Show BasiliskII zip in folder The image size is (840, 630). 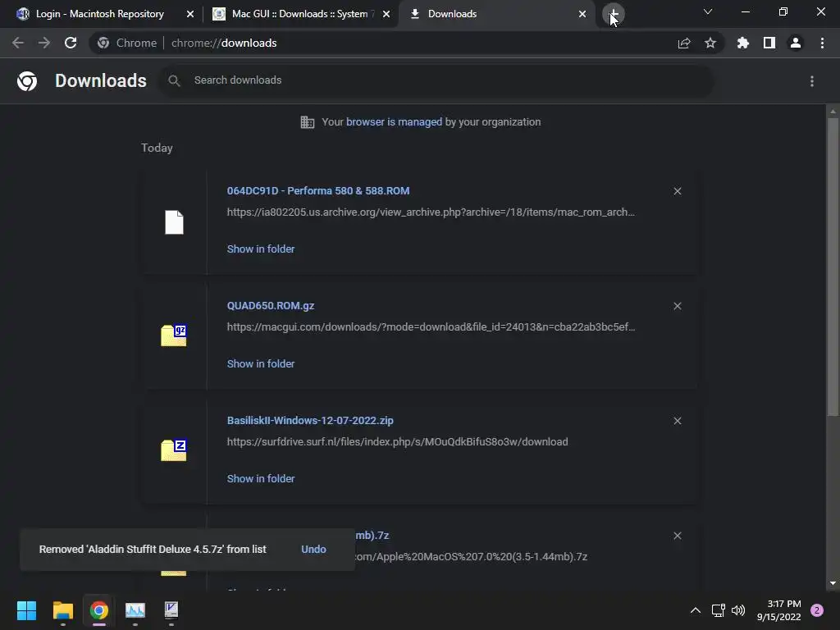[261, 478]
